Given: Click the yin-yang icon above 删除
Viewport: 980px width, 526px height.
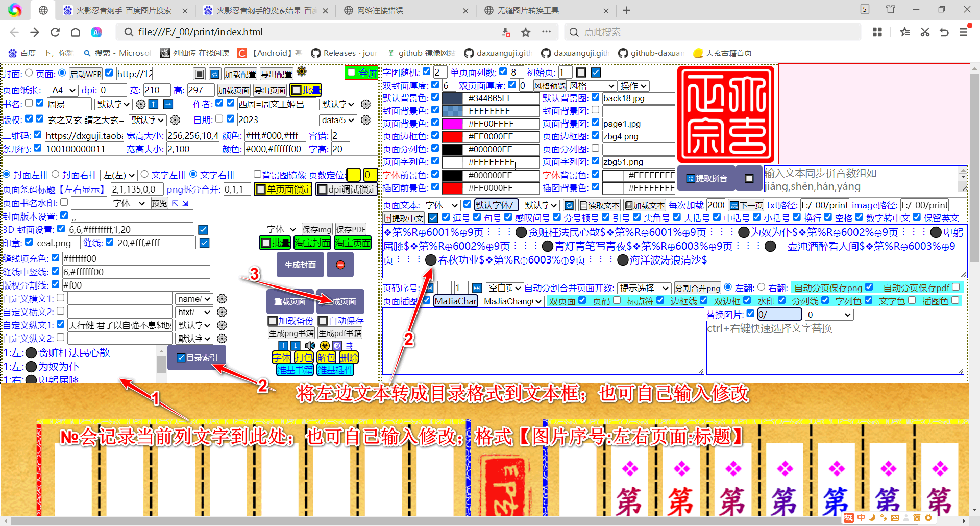Looking at the screenshot, I should click(337, 345).
